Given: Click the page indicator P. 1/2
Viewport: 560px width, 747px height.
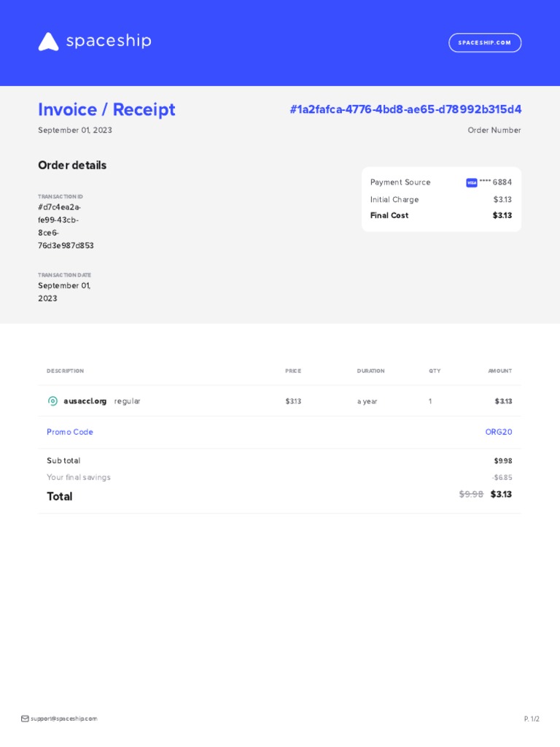Looking at the screenshot, I should tap(532, 719).
